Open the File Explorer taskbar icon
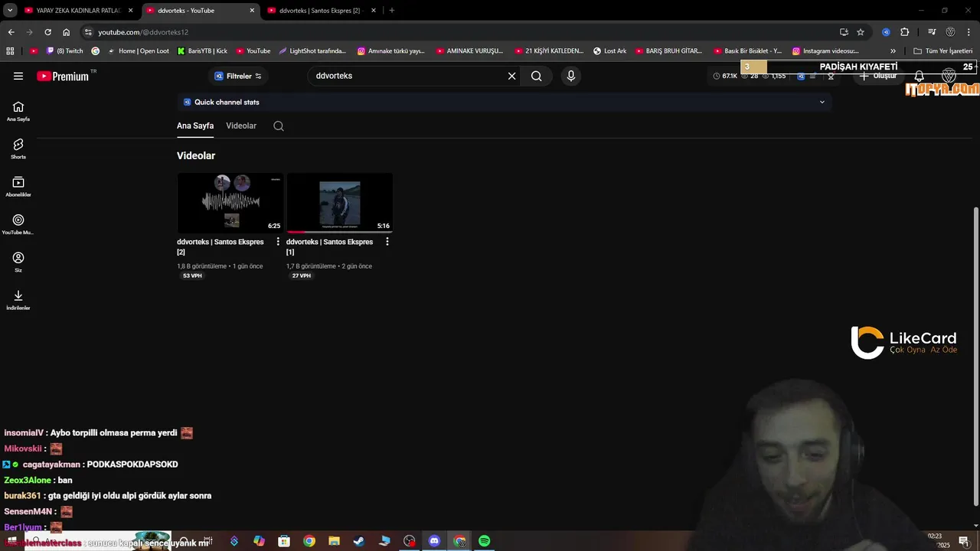 coord(334,541)
